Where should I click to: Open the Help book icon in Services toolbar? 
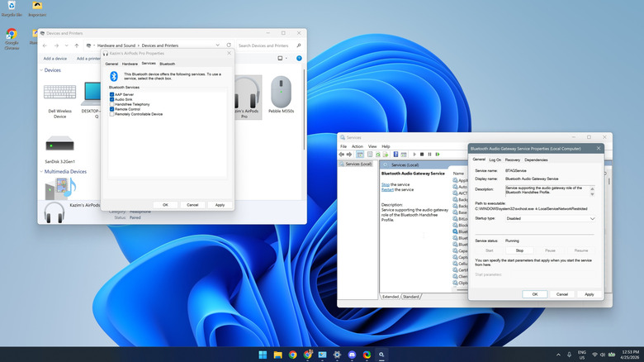coord(395,155)
